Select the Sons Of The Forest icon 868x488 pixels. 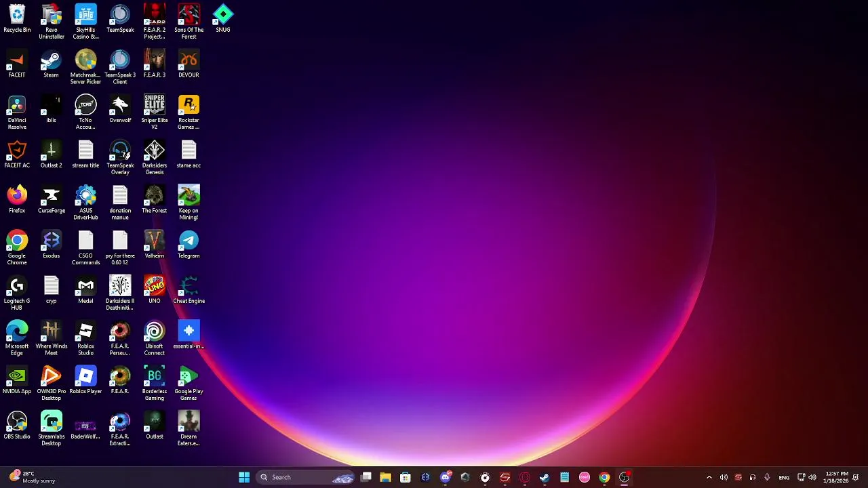189,22
